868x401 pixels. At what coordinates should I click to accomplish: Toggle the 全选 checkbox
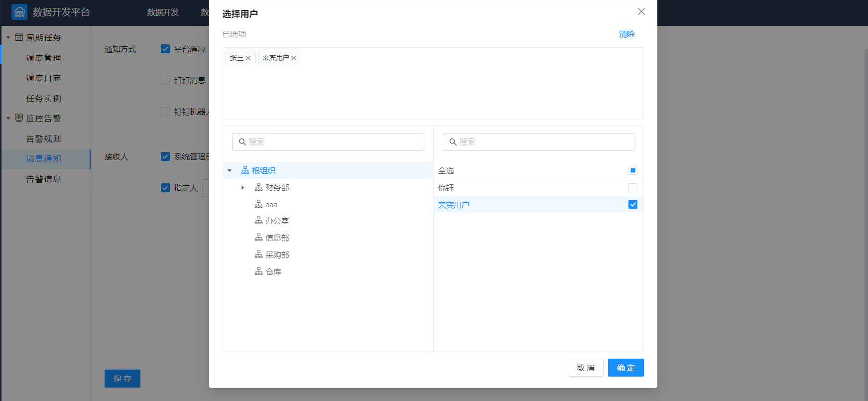pyautogui.click(x=632, y=170)
